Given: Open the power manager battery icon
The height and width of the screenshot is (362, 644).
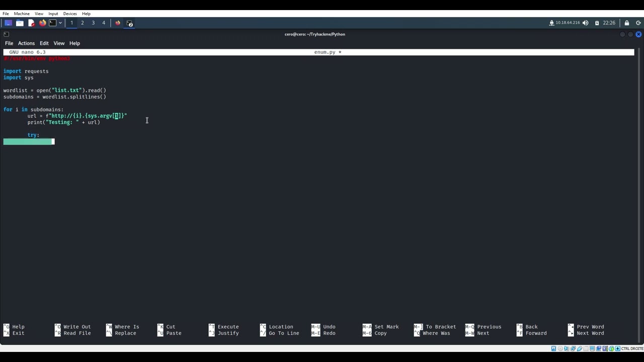Looking at the screenshot, I should [x=597, y=23].
